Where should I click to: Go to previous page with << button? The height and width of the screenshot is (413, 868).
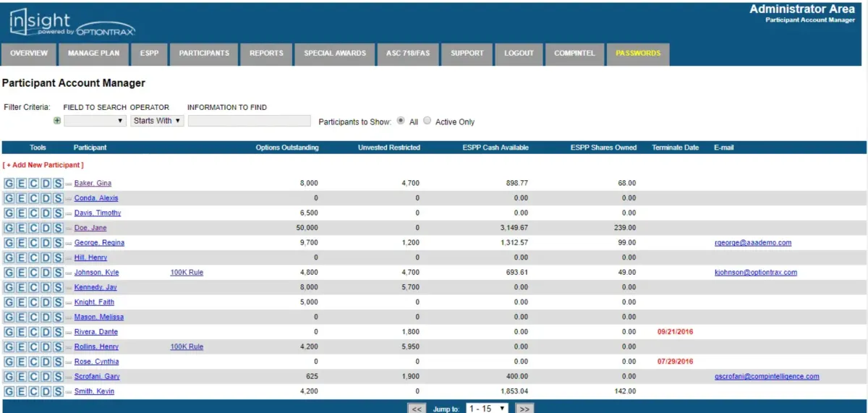click(417, 409)
